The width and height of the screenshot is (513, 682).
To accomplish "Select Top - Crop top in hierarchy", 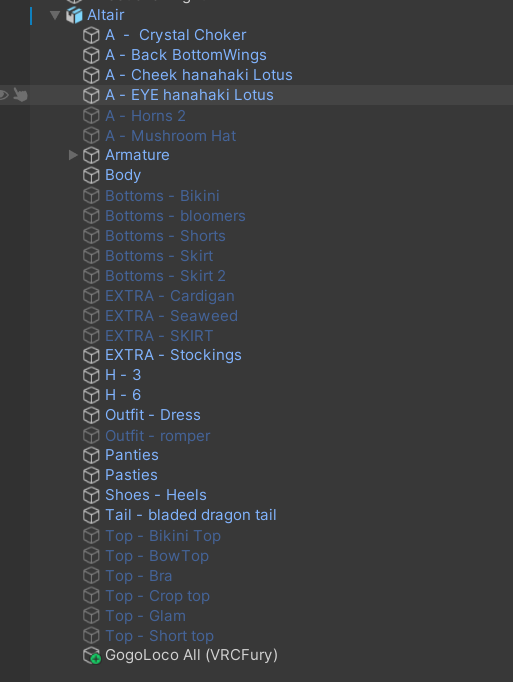I will click(x=158, y=596).
